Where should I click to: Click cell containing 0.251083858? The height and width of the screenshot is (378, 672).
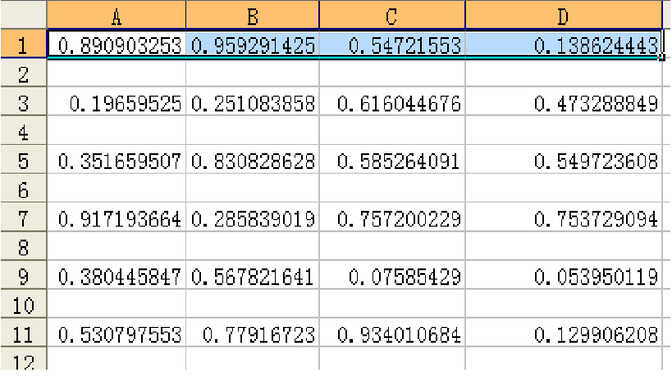[252, 103]
